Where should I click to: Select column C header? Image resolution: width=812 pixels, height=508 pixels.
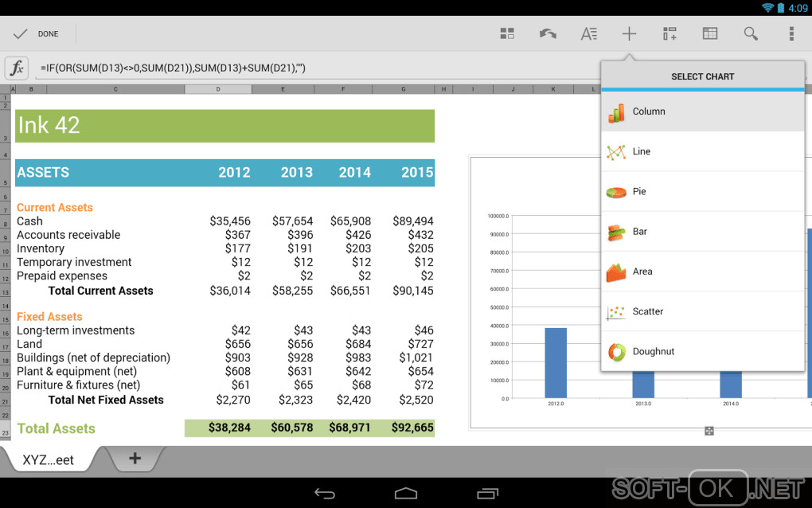115,89
